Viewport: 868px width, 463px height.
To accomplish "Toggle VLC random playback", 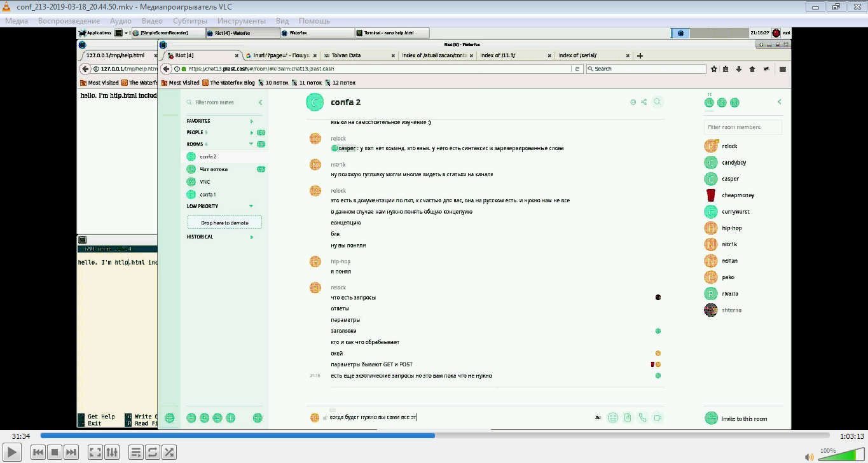I will 169,452.
